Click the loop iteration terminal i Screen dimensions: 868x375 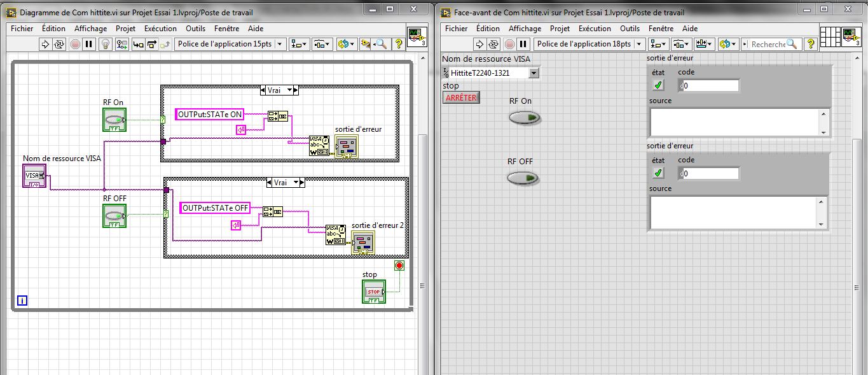[22, 301]
